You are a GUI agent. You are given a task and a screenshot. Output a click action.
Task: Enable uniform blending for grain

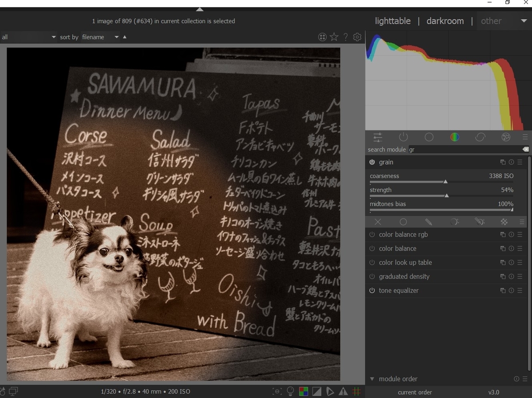pos(403,222)
